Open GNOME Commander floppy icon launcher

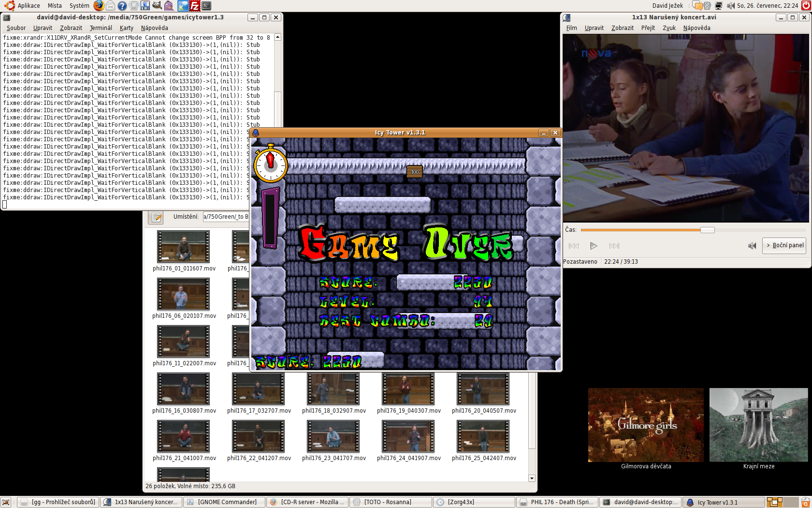(x=145, y=6)
